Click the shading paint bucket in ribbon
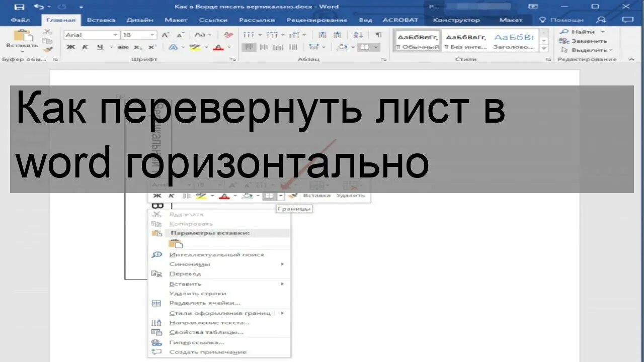 click(342, 47)
